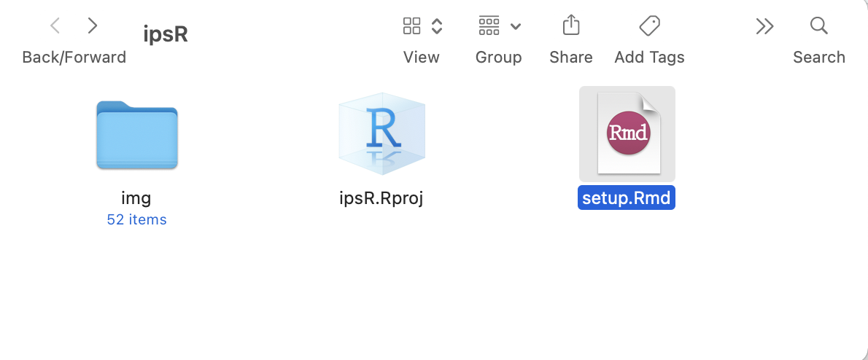Open the view style up-down chevron

[437, 27]
